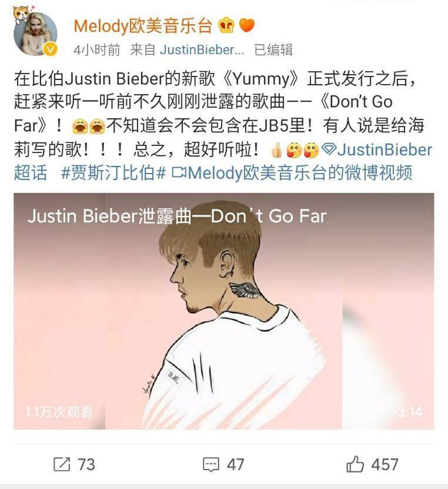Tap the crown membership badge

click(226, 25)
